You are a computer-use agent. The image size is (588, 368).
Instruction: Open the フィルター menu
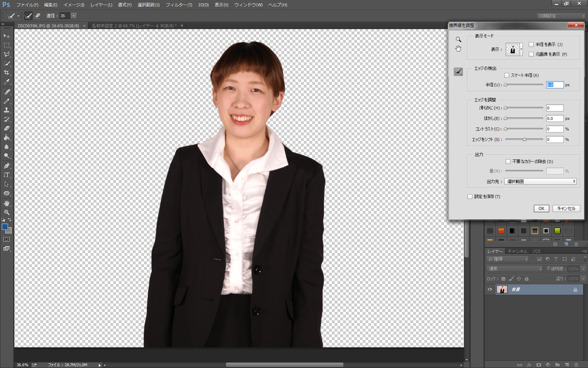pos(179,5)
